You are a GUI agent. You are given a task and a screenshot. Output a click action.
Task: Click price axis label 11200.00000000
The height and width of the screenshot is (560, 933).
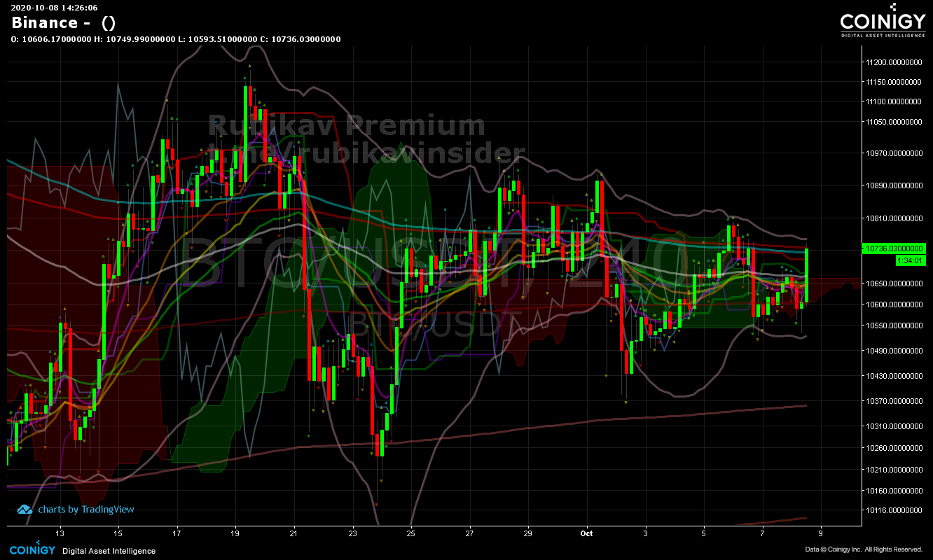coord(894,62)
